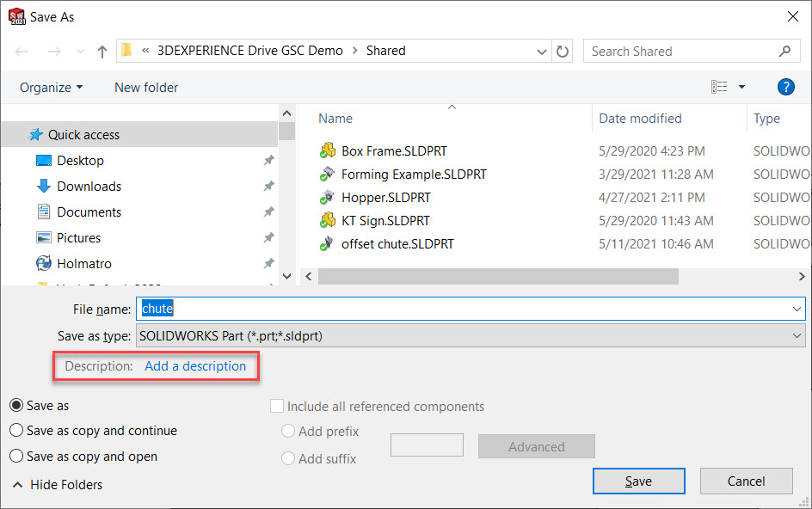
Task: Click the search magnifier icon
Action: 785,51
